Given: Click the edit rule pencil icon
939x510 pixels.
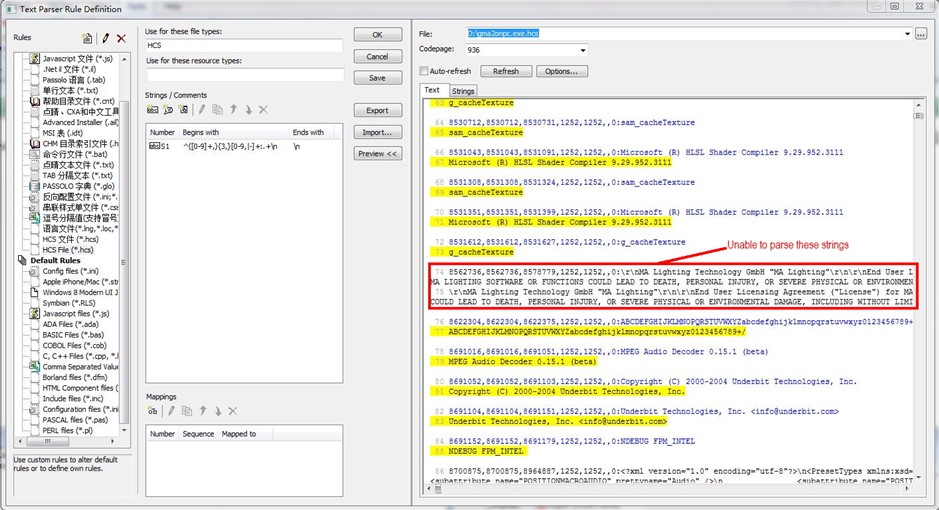Looking at the screenshot, I should pyautogui.click(x=105, y=38).
